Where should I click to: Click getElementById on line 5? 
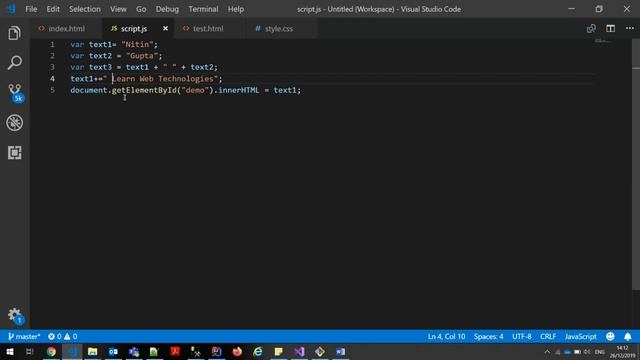(144, 90)
